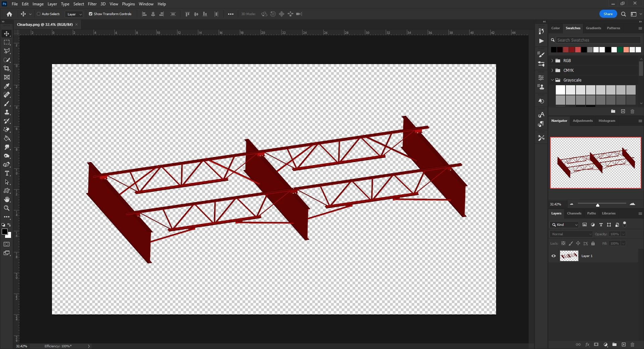Open more align options ellipsis
Screen dimensions: 644x349
(x=231, y=14)
